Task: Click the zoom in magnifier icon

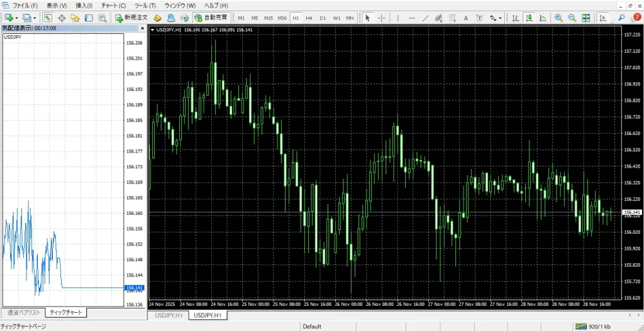Action: click(x=558, y=18)
